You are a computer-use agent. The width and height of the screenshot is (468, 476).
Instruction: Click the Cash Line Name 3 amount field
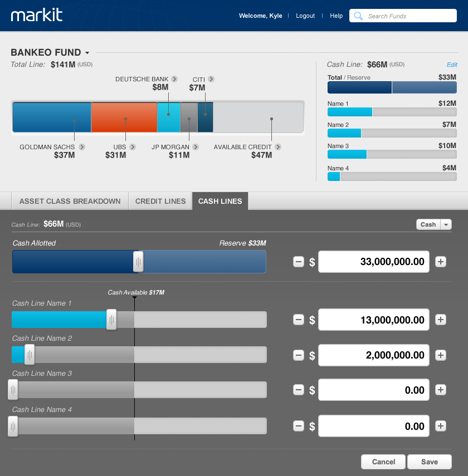373,390
